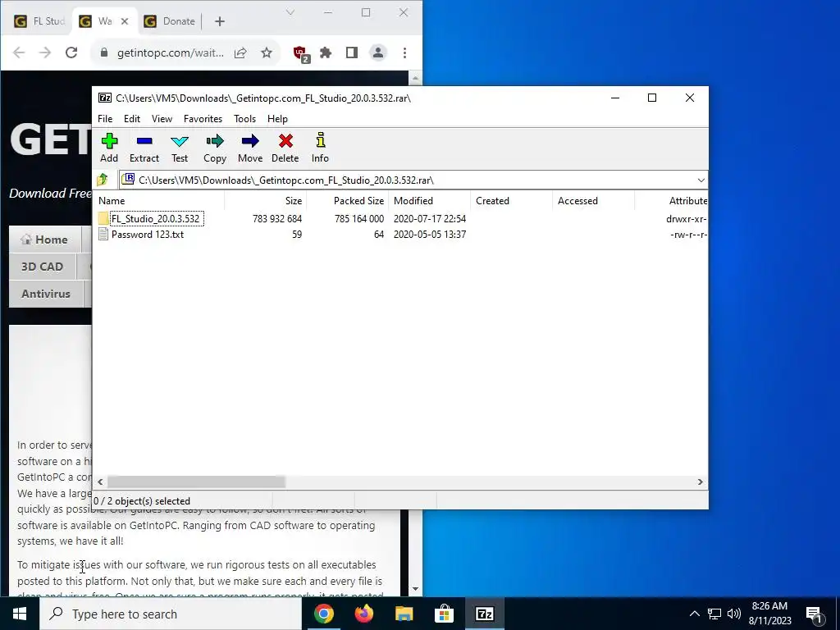The width and height of the screenshot is (840, 630).
Task: Click the Add toolbar icon in 7-Zip
Action: (x=109, y=141)
